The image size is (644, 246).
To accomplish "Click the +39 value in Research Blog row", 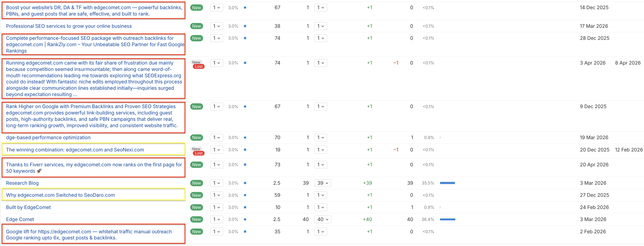I will (x=367, y=183).
